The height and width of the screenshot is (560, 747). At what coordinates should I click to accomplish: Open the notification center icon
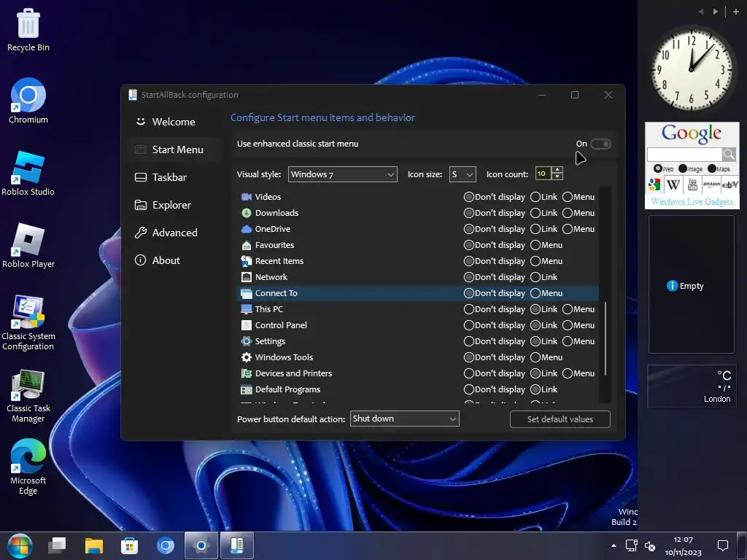[x=723, y=545]
